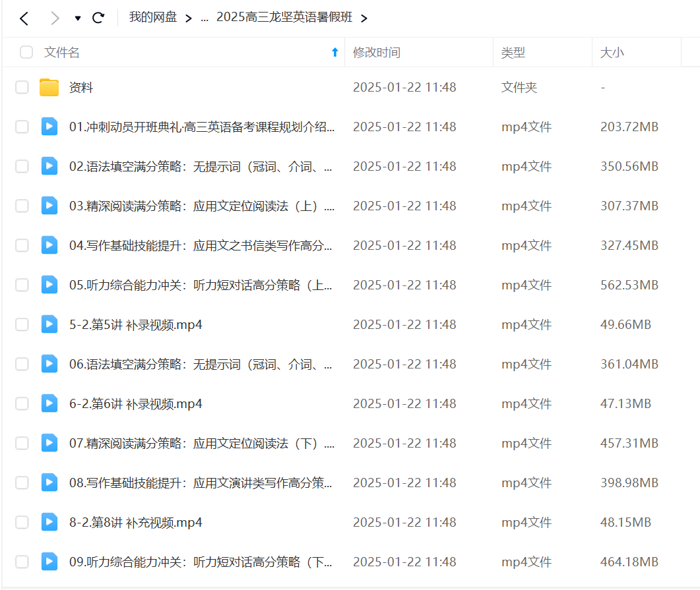Image resolution: width=700 pixels, height=590 pixels.
Task: Check the box for 05.听力综合能力冲关
Action: tap(22, 285)
